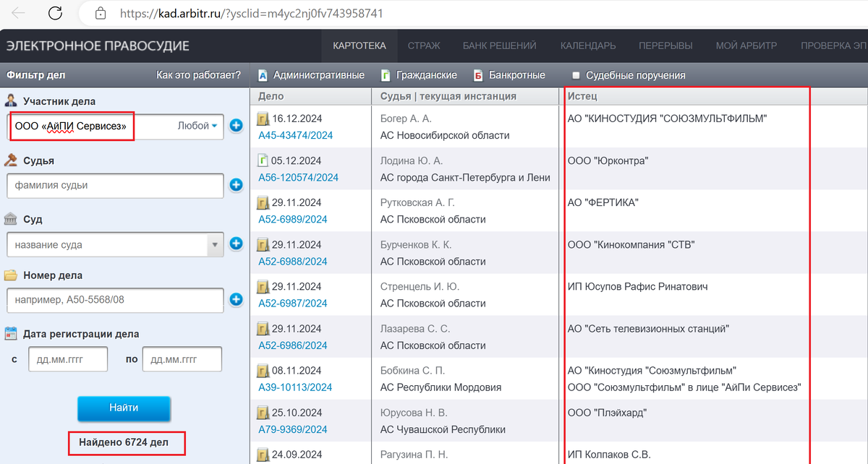Expand the название суда dropdown arrow

215,245
